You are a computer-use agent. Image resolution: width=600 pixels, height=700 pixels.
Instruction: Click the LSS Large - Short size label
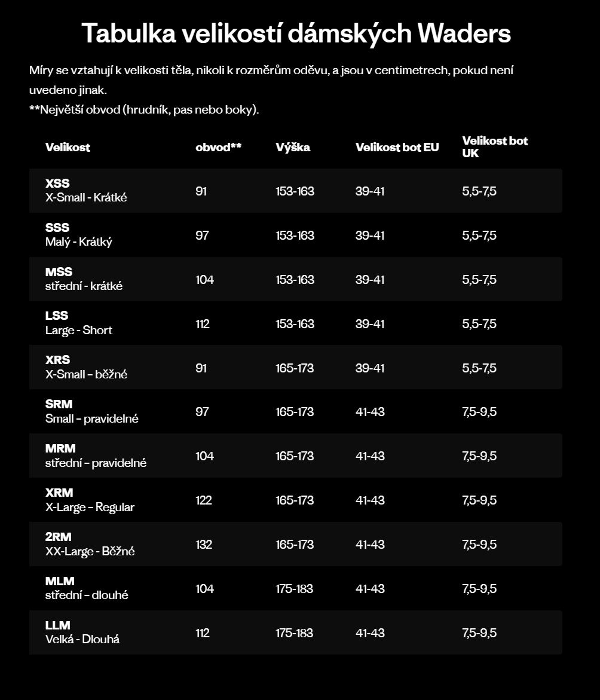click(x=78, y=323)
